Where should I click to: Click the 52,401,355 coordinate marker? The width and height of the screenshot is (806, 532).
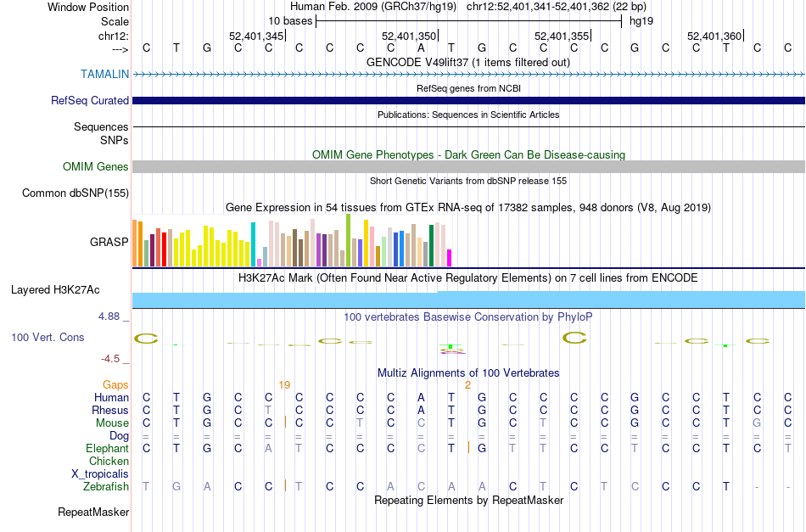click(x=562, y=36)
